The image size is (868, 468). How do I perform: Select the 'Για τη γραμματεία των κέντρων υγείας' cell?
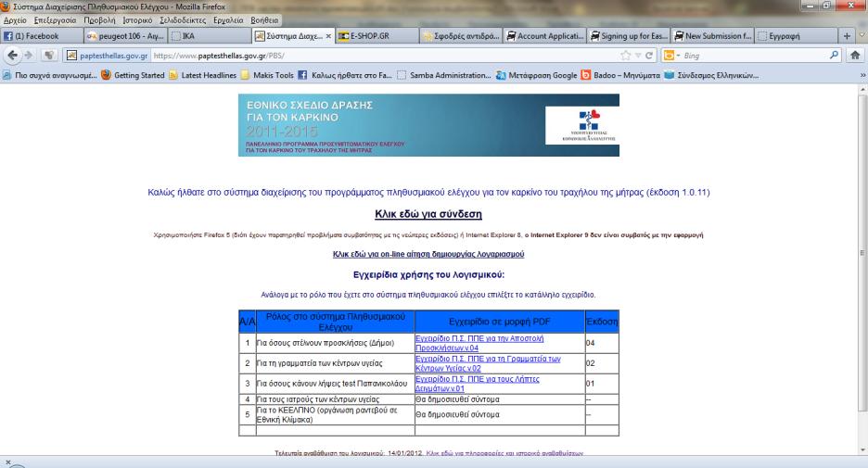point(336,363)
